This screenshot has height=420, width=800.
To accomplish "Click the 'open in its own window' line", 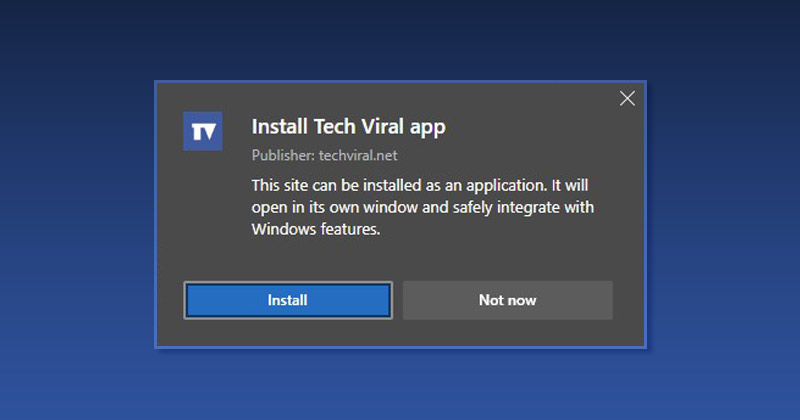I will [x=422, y=207].
